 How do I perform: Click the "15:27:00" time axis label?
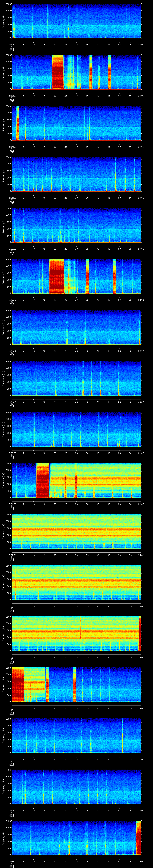[12, 300]
